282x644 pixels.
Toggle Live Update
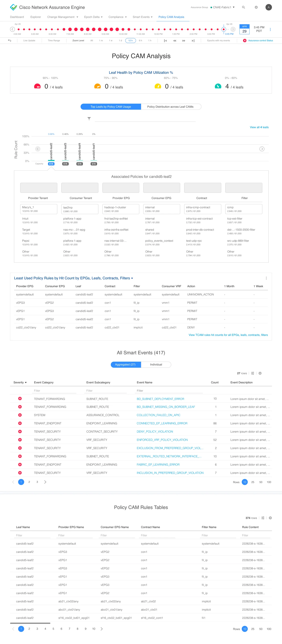(x=29, y=40)
